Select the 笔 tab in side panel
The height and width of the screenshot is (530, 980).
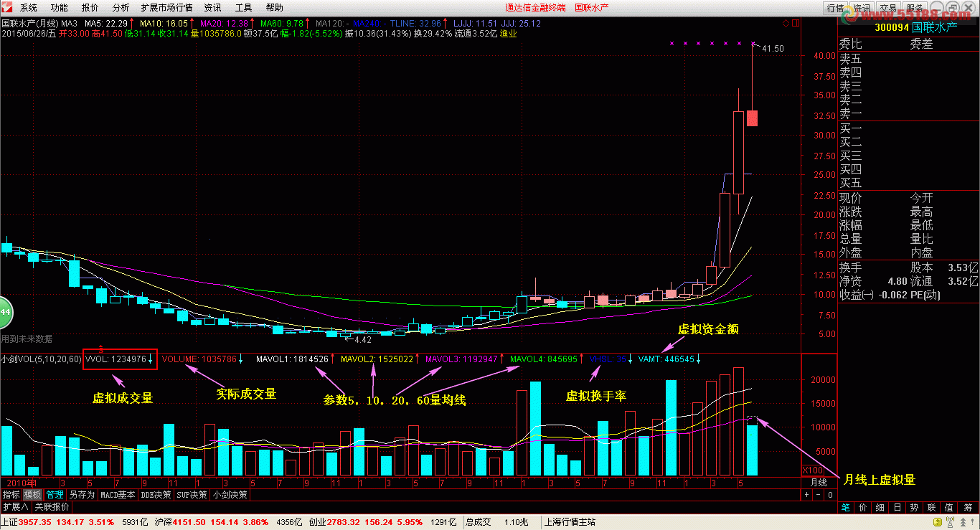click(x=846, y=508)
